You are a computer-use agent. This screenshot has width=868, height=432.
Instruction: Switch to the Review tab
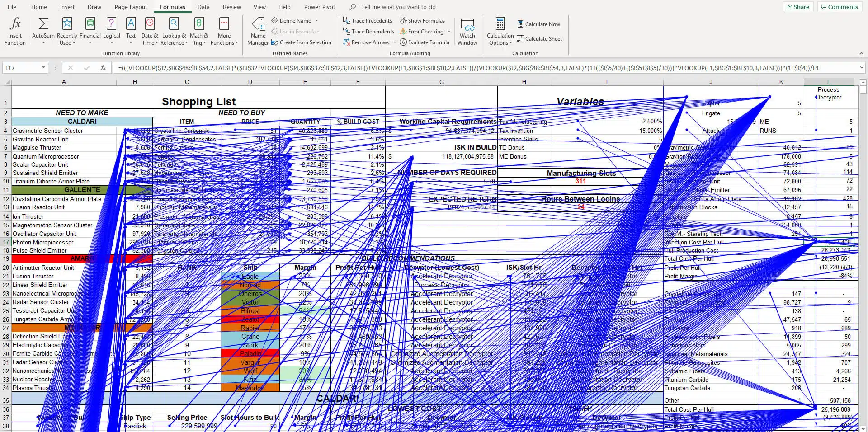pos(232,7)
